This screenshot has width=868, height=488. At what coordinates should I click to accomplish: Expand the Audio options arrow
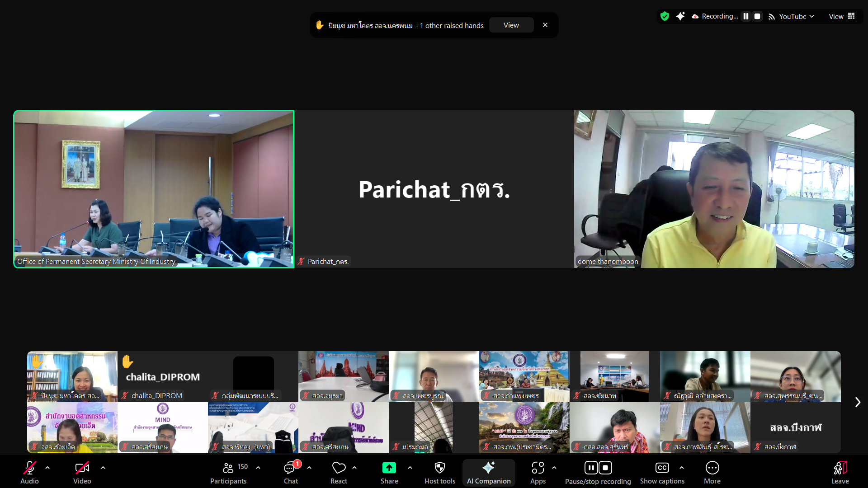pyautogui.click(x=47, y=468)
